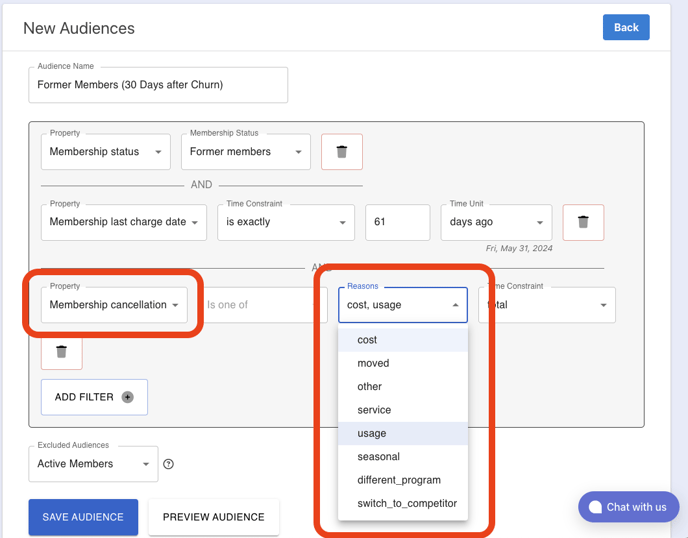
Task: Open the Membership cancellation property dropdown
Action: pos(114,305)
